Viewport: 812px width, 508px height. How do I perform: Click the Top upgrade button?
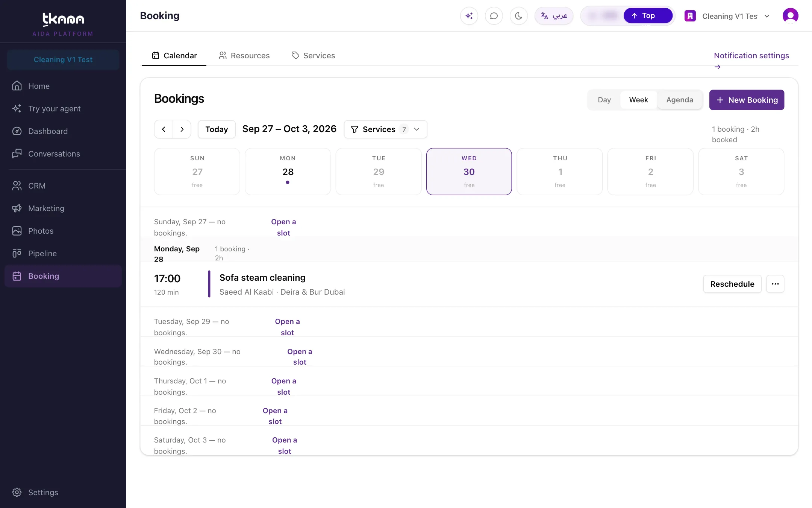[648, 16]
